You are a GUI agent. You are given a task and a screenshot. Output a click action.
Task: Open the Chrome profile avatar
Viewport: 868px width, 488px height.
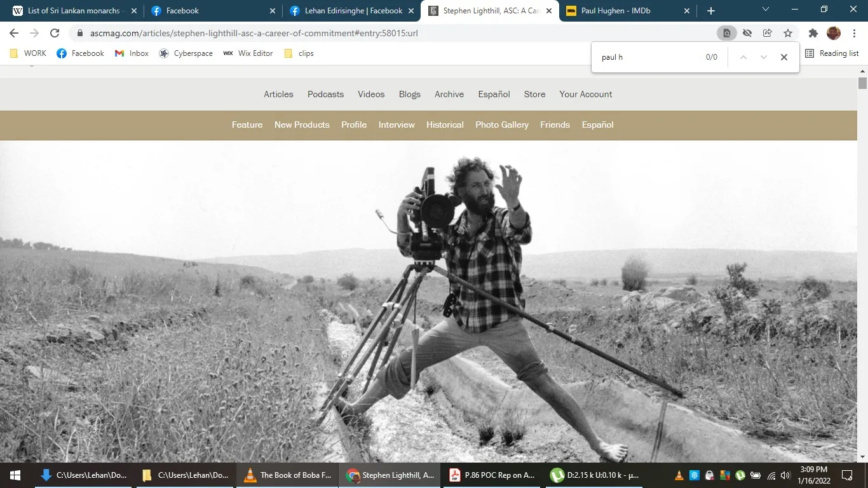[833, 33]
